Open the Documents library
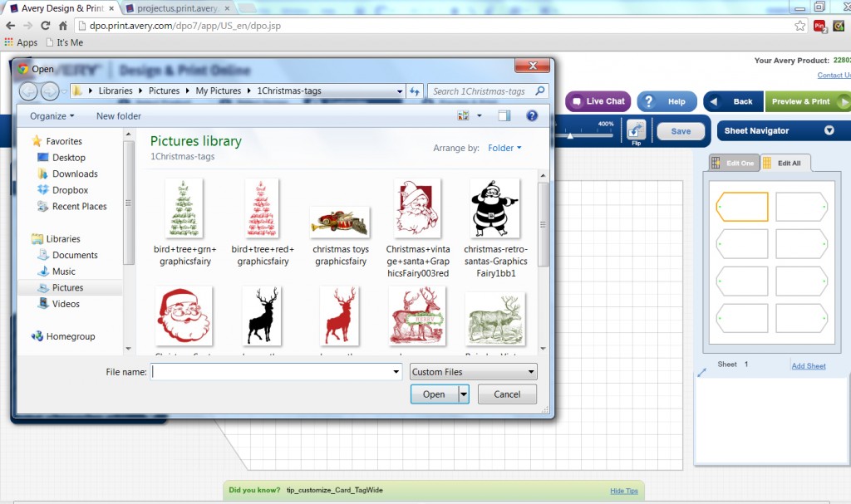851x504 pixels. [75, 255]
